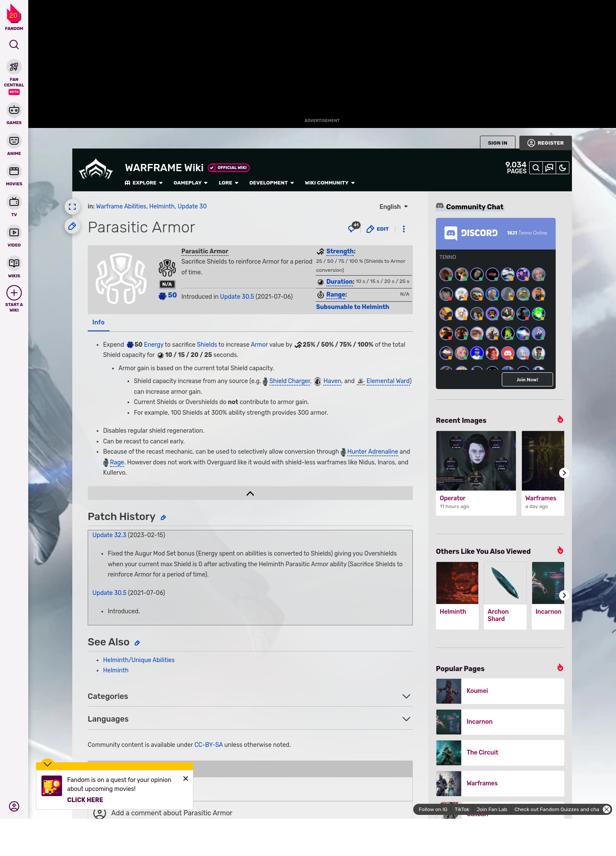Open the Gameplay dropdown menu
616x856 pixels.
click(190, 183)
